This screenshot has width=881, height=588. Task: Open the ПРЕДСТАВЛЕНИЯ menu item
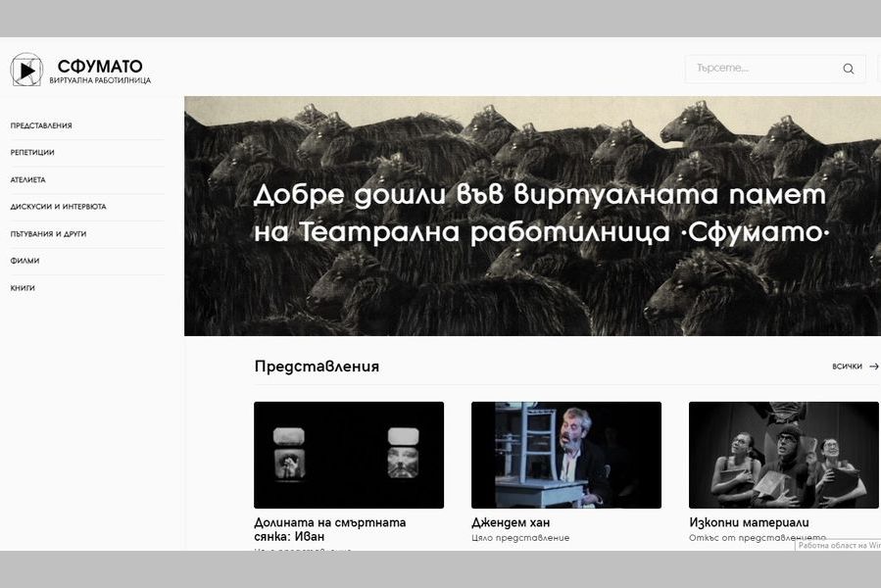point(41,125)
